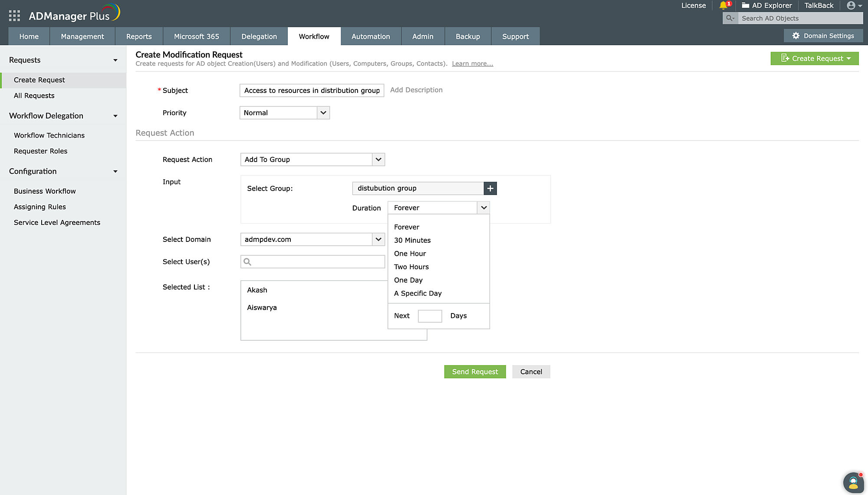Screen dimensions: 868x495
Task: Open Business Workflow in sidebar
Action: point(45,191)
